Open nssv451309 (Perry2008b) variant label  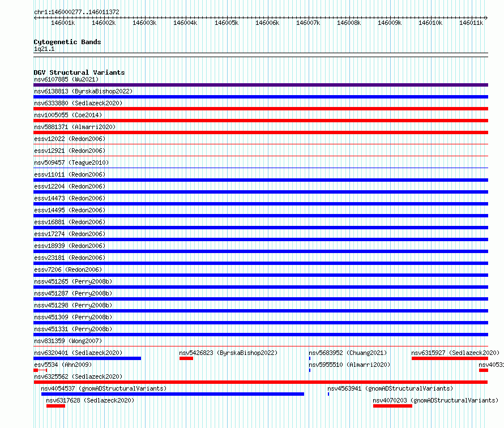pos(73,317)
